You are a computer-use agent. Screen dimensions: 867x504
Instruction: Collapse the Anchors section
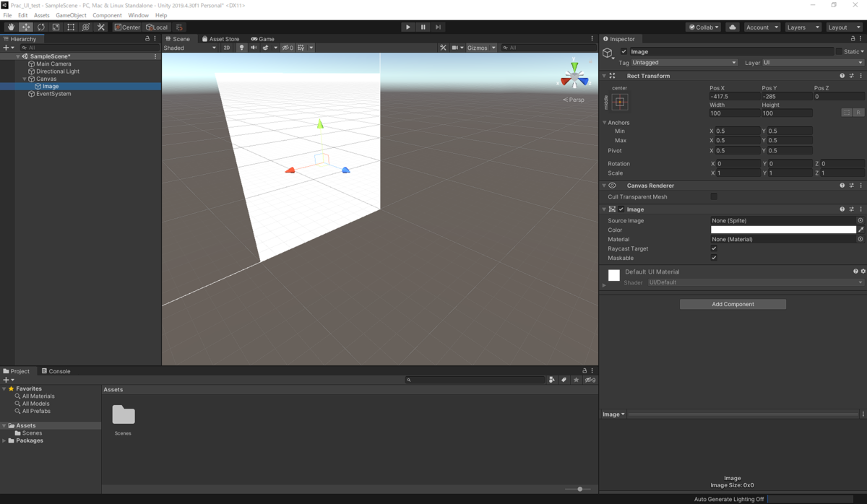pyautogui.click(x=604, y=123)
